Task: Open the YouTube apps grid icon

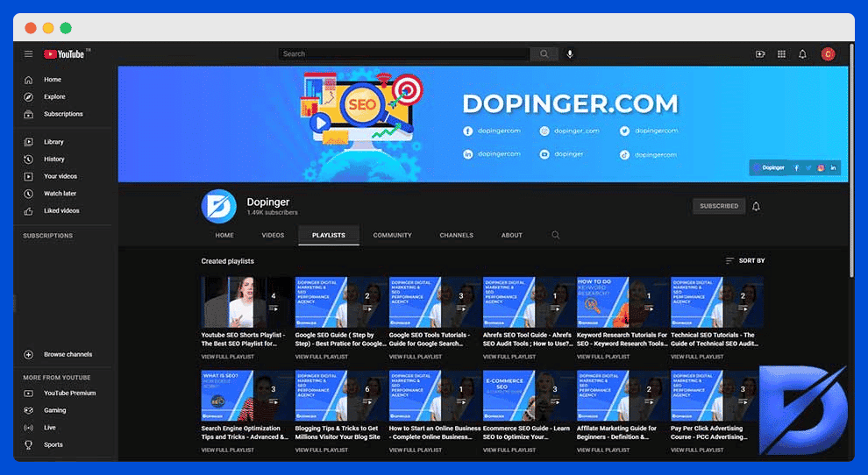Action: click(782, 54)
